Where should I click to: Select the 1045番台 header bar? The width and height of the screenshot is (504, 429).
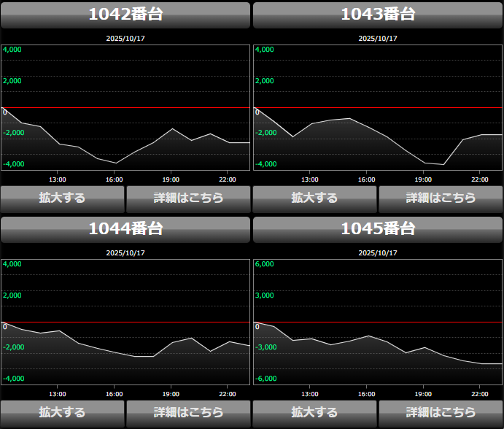point(378,229)
